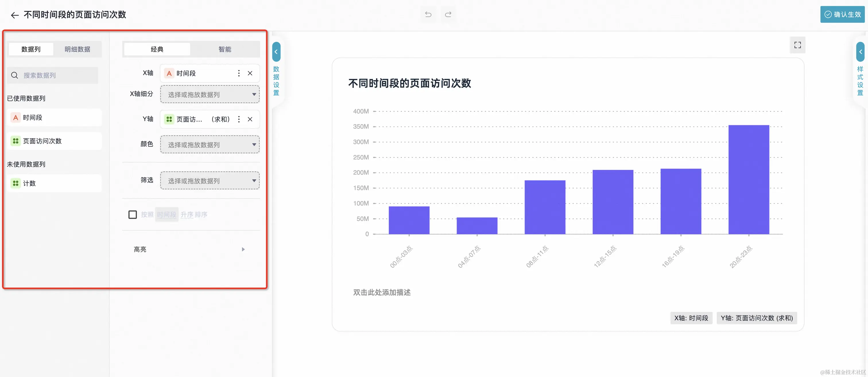Open Y轴 field more options menu

pyautogui.click(x=239, y=119)
